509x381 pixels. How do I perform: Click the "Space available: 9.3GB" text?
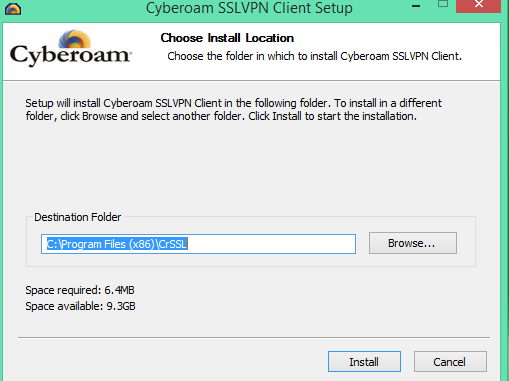[80, 306]
